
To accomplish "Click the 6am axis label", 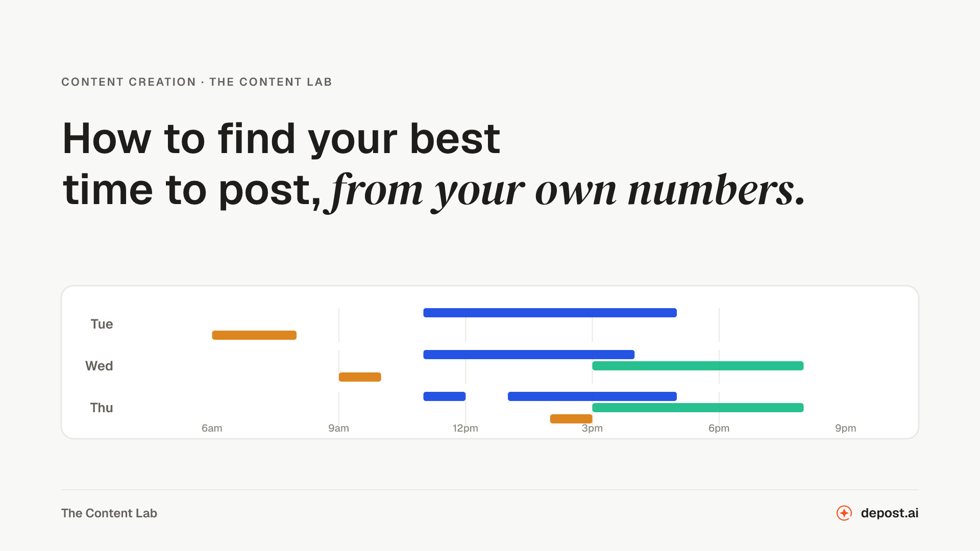I will click(x=212, y=428).
